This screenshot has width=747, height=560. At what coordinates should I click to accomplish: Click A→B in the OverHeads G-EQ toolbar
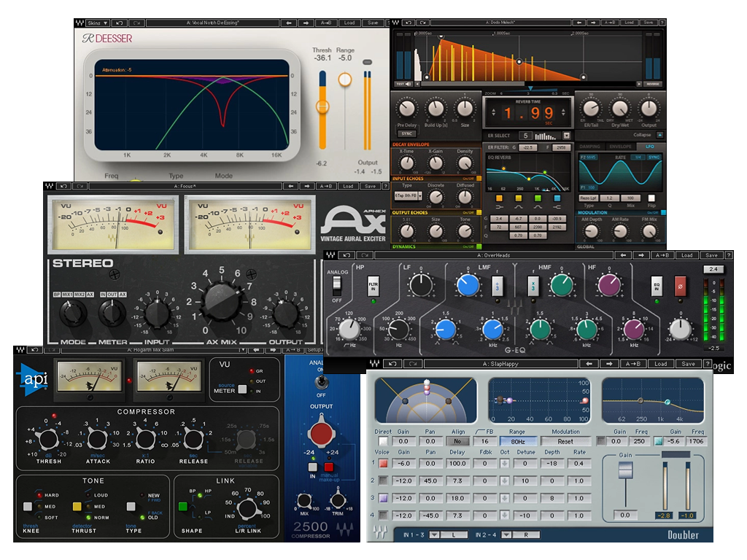pos(662,255)
